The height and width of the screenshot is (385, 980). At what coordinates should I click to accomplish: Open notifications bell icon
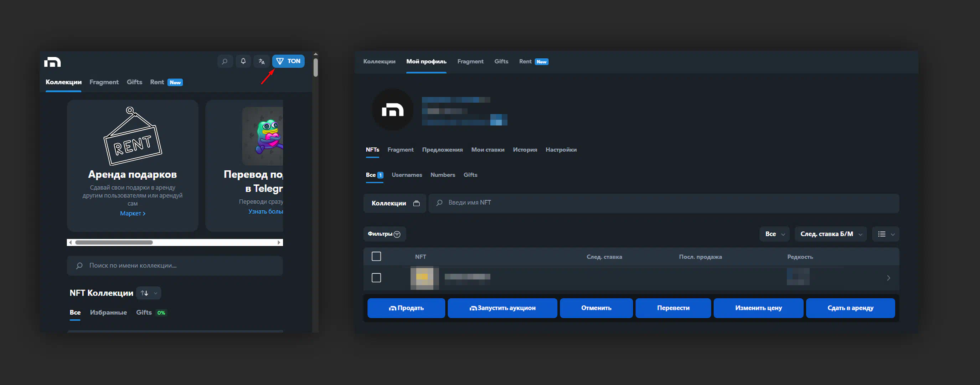coord(243,61)
